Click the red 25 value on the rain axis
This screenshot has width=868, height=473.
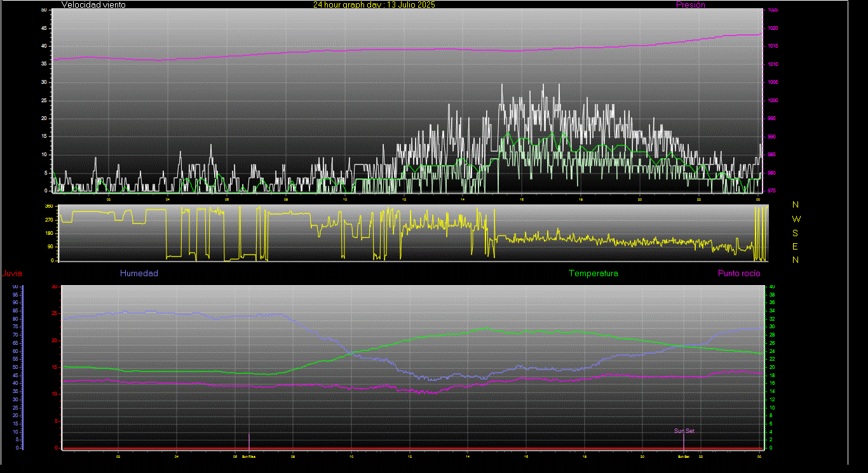tap(54, 314)
